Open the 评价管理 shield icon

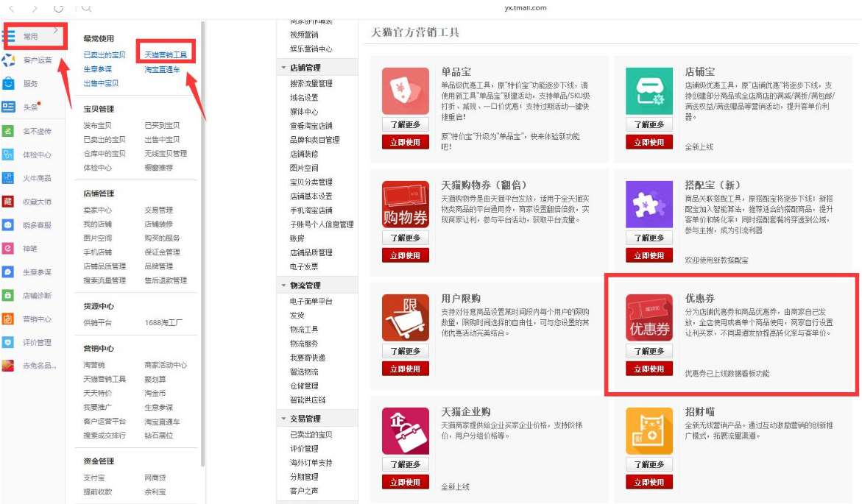(x=7, y=342)
